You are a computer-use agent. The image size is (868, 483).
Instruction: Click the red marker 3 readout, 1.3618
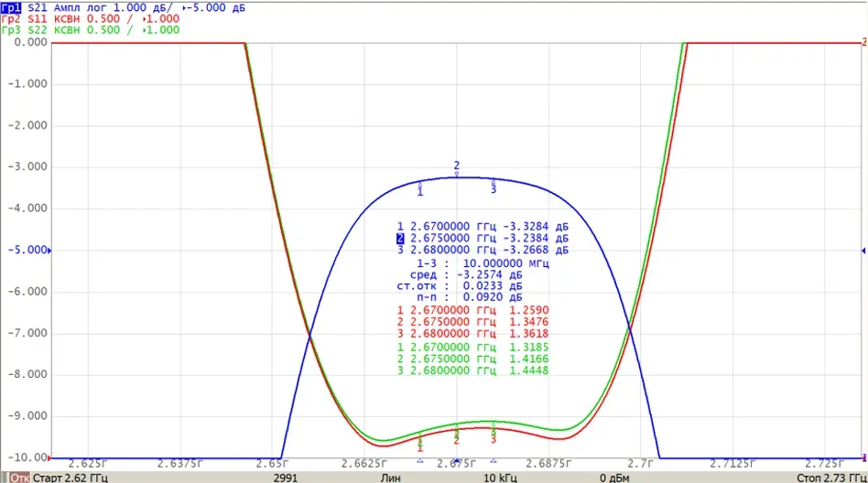(x=472, y=334)
